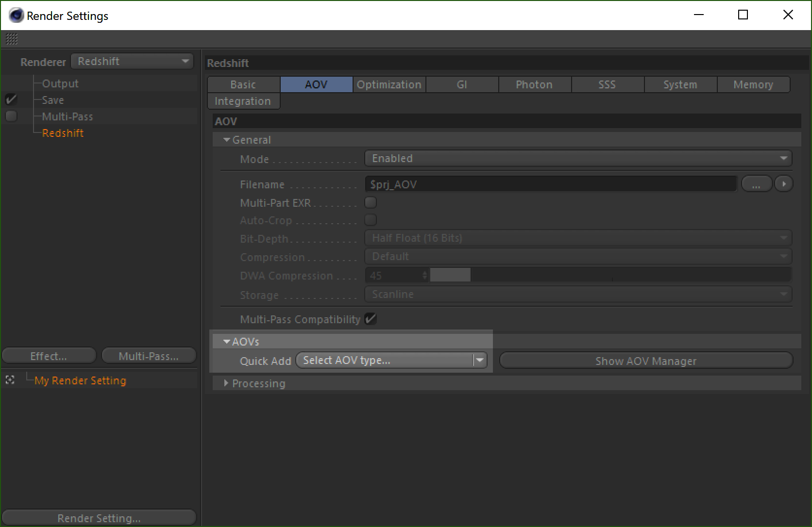Enable the Multi-Part EXR checkbox
Screen dimensions: 812x527
coord(371,202)
